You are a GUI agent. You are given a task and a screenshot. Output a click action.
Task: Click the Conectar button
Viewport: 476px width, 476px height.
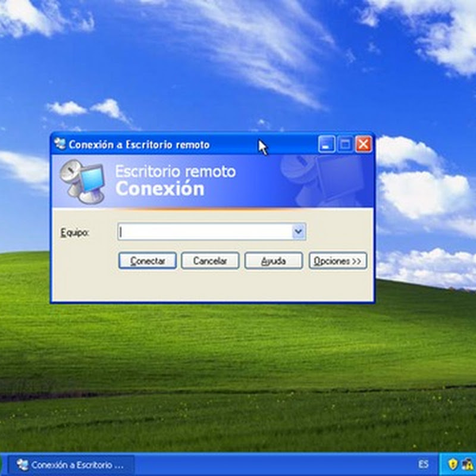pyautogui.click(x=148, y=261)
